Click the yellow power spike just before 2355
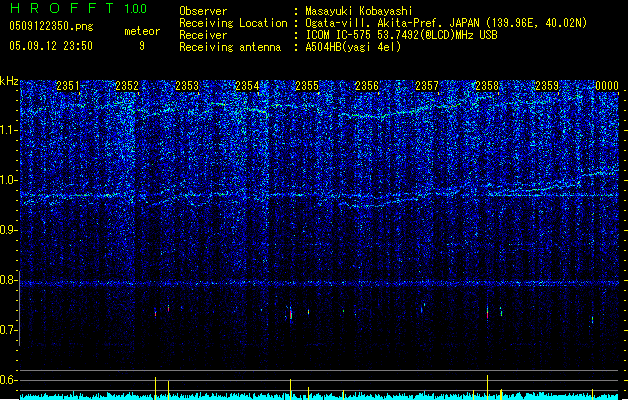 [x=290, y=389]
